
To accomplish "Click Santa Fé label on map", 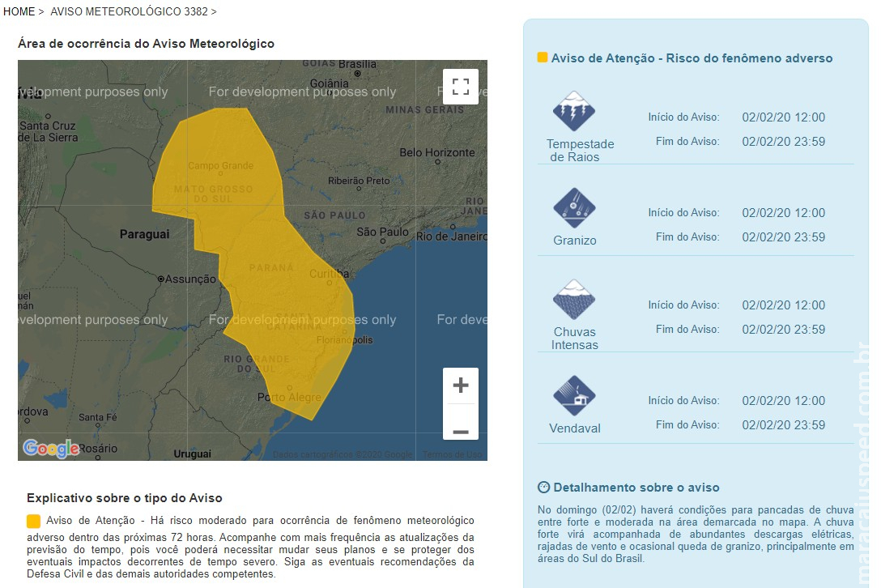I will click(x=98, y=417).
